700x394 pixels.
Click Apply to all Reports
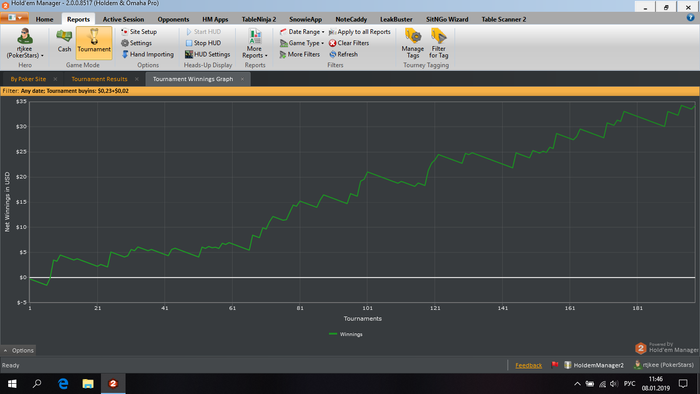pos(360,32)
